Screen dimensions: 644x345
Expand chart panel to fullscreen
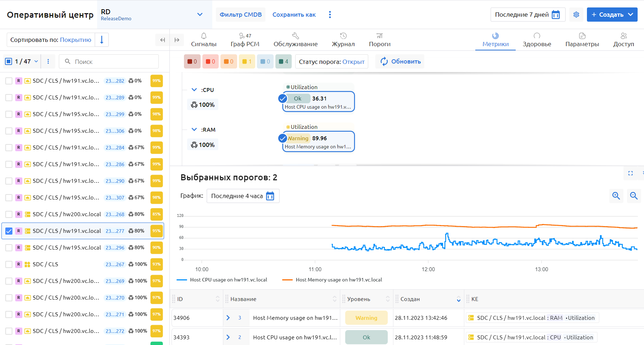(x=630, y=173)
